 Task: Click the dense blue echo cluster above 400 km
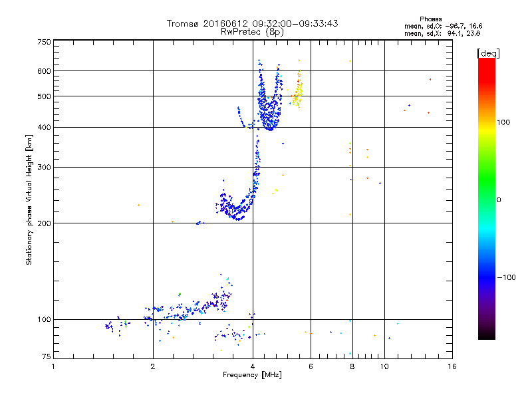tap(270, 112)
